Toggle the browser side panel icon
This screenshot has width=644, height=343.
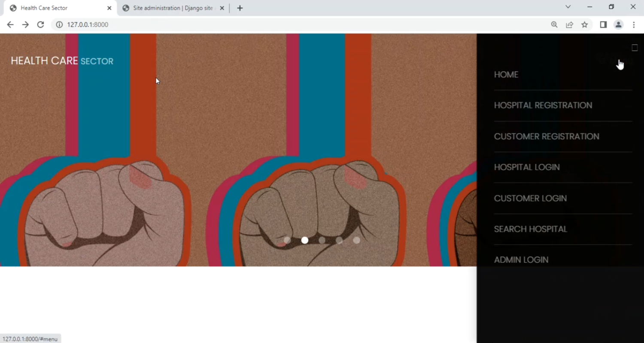pos(603,24)
